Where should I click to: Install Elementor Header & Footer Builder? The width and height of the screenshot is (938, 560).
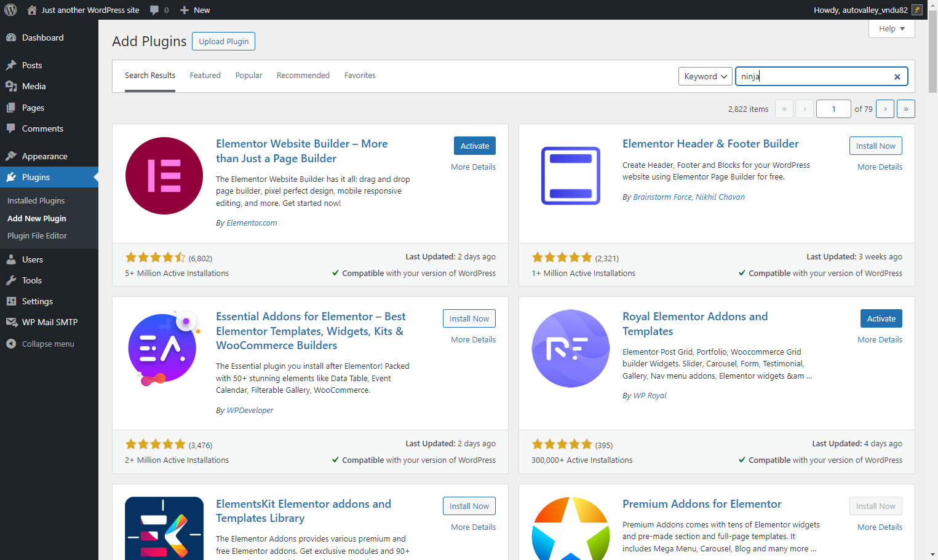(x=876, y=146)
